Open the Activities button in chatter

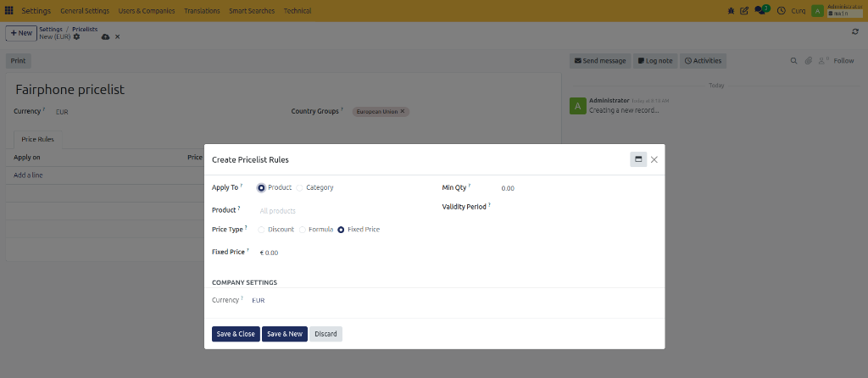(703, 61)
